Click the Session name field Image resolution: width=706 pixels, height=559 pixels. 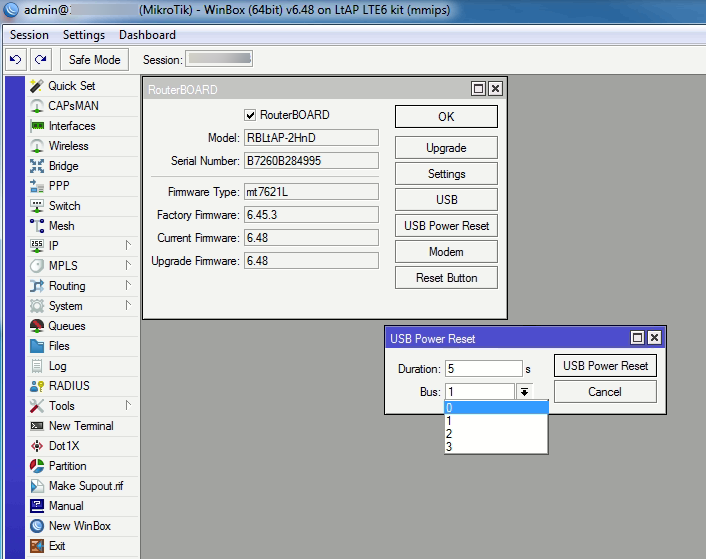[x=219, y=59]
